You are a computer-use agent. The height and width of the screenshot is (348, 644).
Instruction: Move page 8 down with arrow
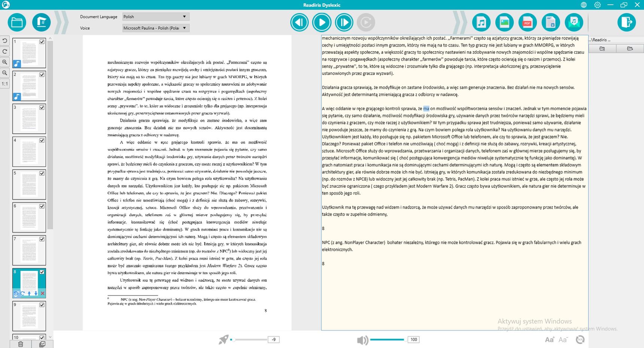coord(36,294)
